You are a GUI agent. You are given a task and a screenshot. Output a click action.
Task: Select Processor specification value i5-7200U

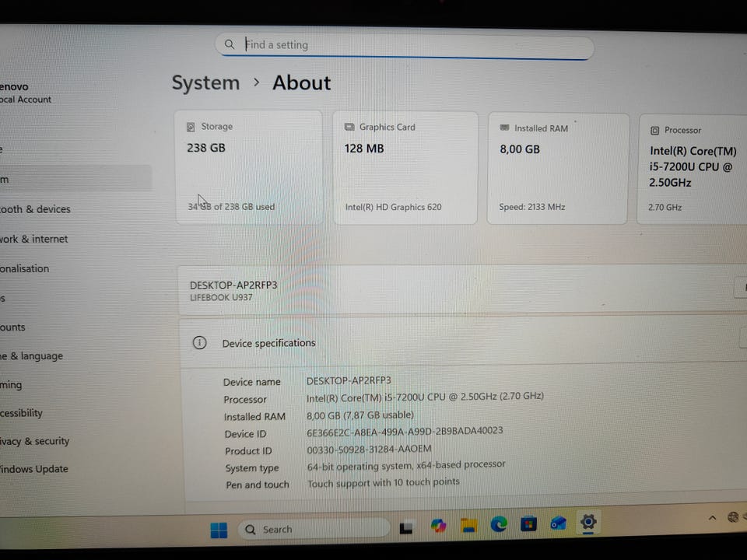[425, 397]
